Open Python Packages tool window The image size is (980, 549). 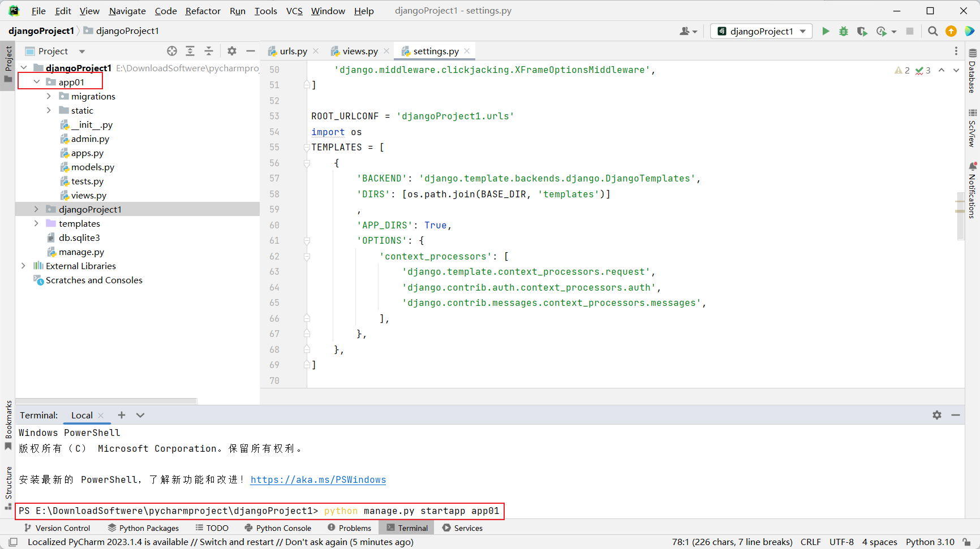tap(144, 528)
